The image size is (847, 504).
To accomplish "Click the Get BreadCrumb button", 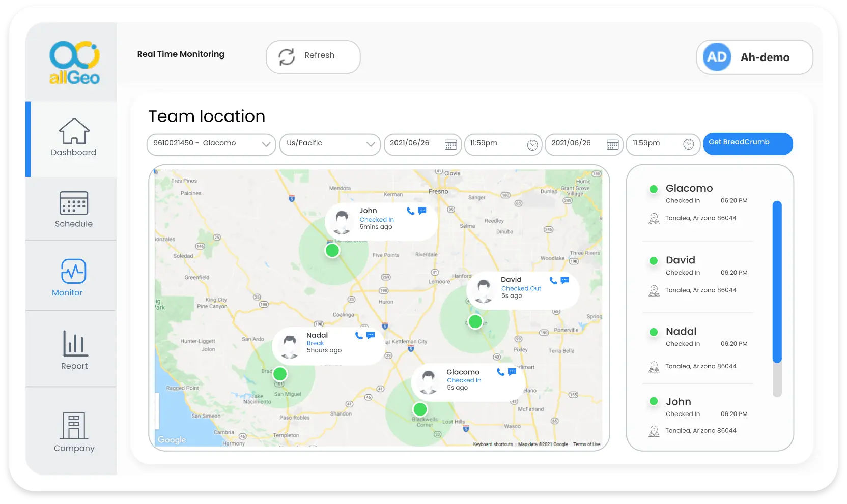I will [748, 143].
